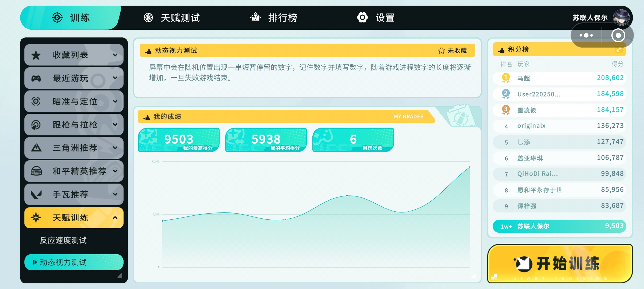This screenshot has height=289, width=644.
Task: Click the target icon of 瞄准与定位
Action: 36,101
